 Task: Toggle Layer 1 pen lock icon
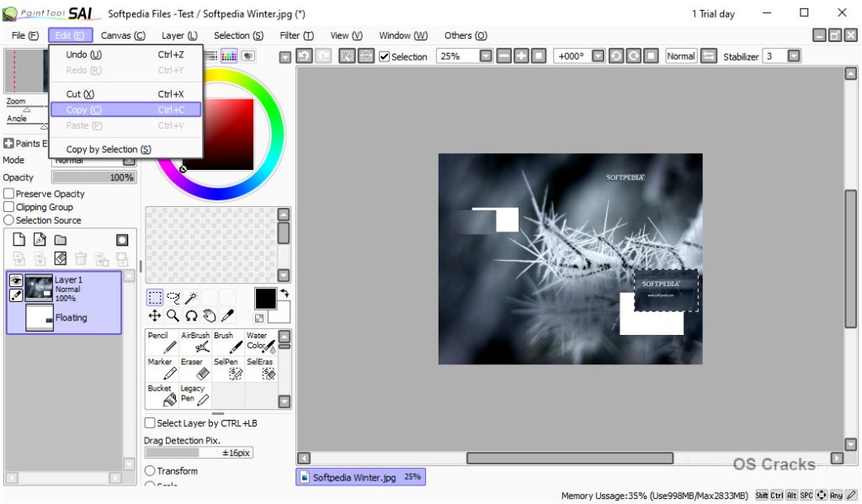(16, 295)
